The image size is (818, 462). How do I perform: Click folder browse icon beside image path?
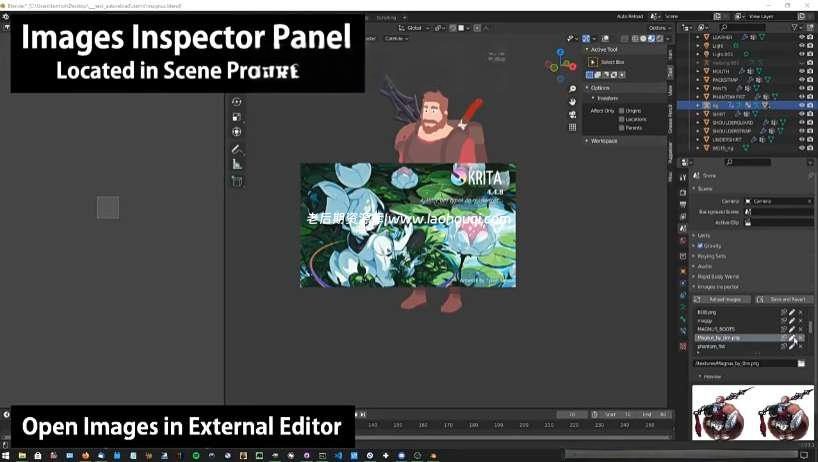tap(801, 363)
